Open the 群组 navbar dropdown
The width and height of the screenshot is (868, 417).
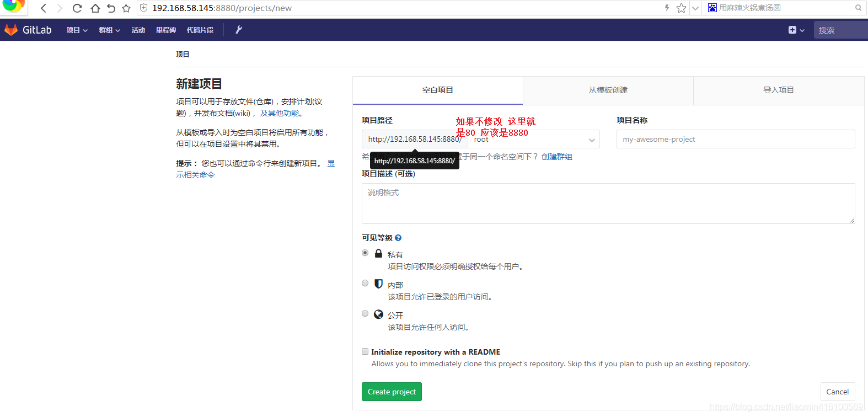coord(110,30)
